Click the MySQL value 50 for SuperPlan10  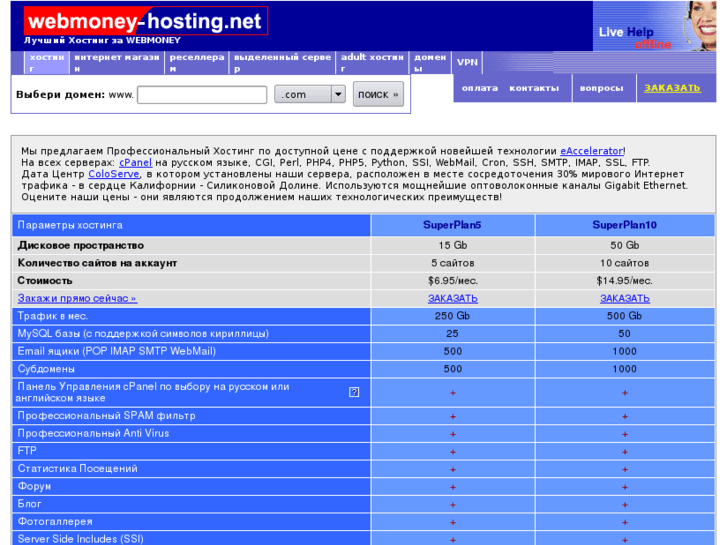pyautogui.click(x=625, y=333)
